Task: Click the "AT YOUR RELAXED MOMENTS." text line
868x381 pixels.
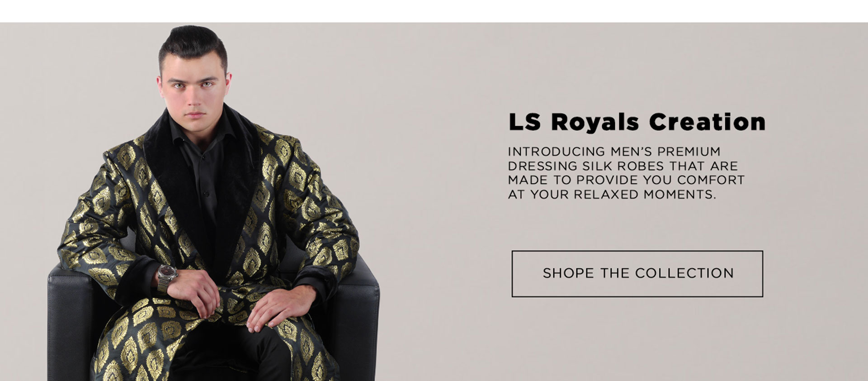Action: click(612, 195)
